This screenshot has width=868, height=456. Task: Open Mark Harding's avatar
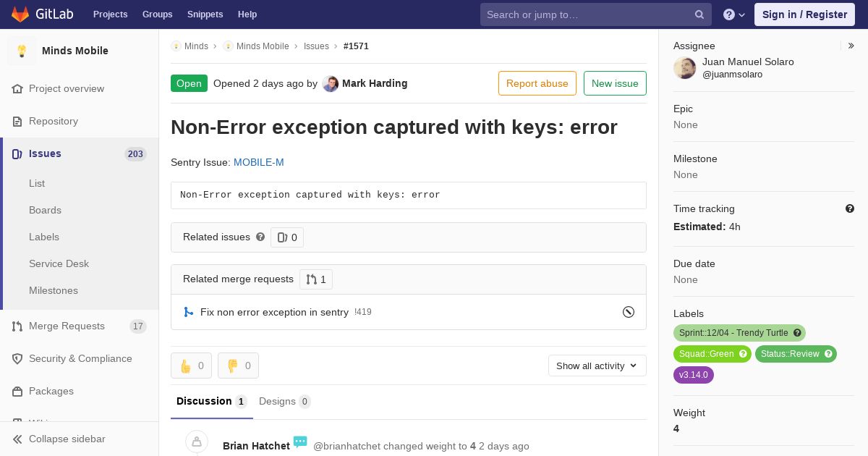pyautogui.click(x=331, y=83)
